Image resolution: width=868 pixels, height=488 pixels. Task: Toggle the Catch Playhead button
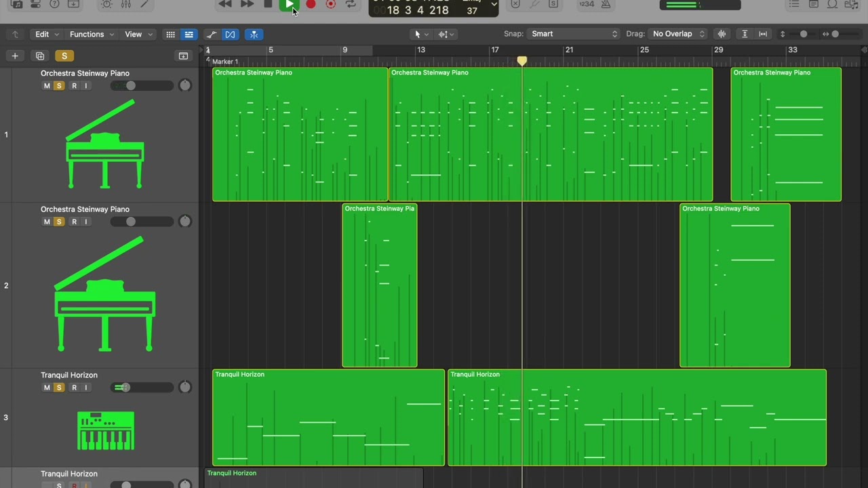254,34
